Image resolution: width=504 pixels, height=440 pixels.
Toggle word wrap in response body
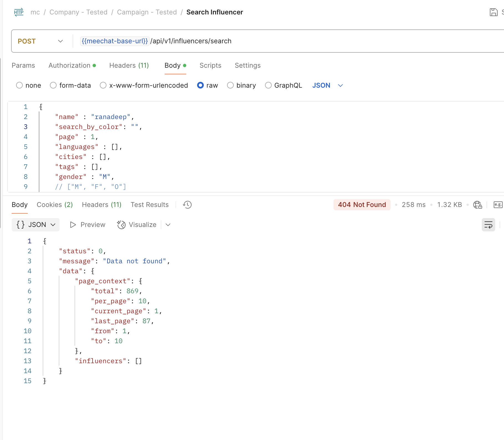coord(488,225)
